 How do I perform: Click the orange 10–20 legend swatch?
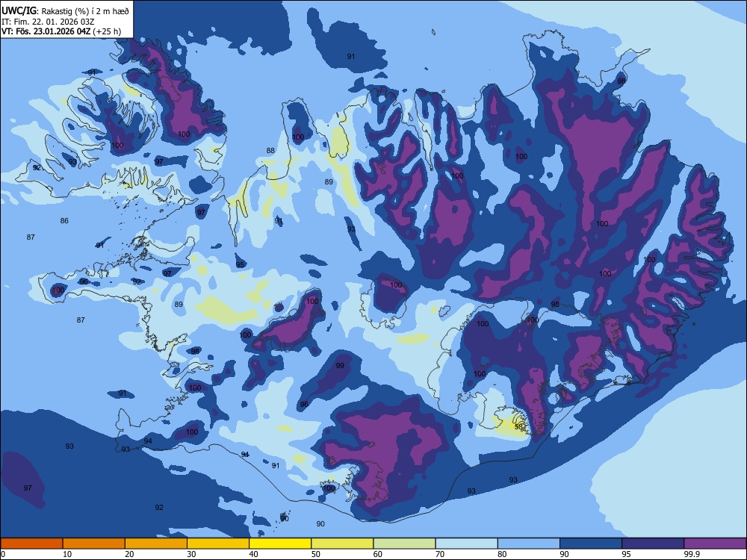click(94, 544)
